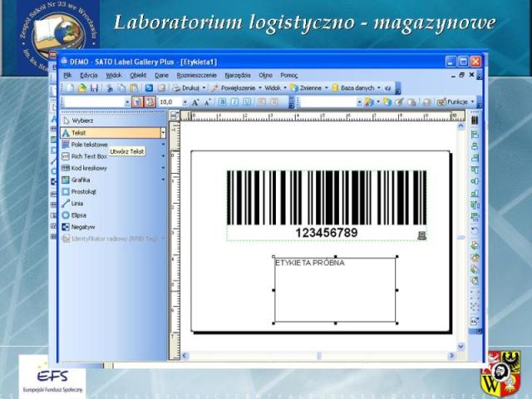Open the Edycja menu
The width and height of the screenshot is (532, 399).
89,76
